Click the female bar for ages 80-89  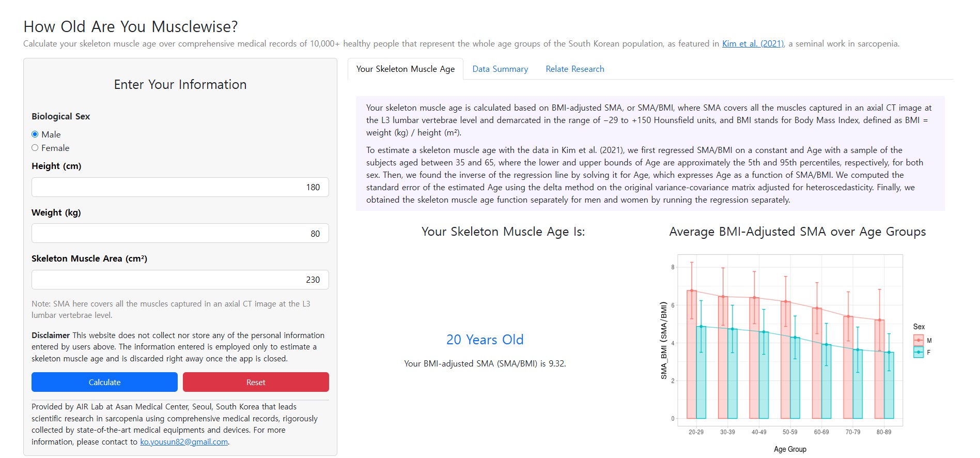tap(889, 388)
